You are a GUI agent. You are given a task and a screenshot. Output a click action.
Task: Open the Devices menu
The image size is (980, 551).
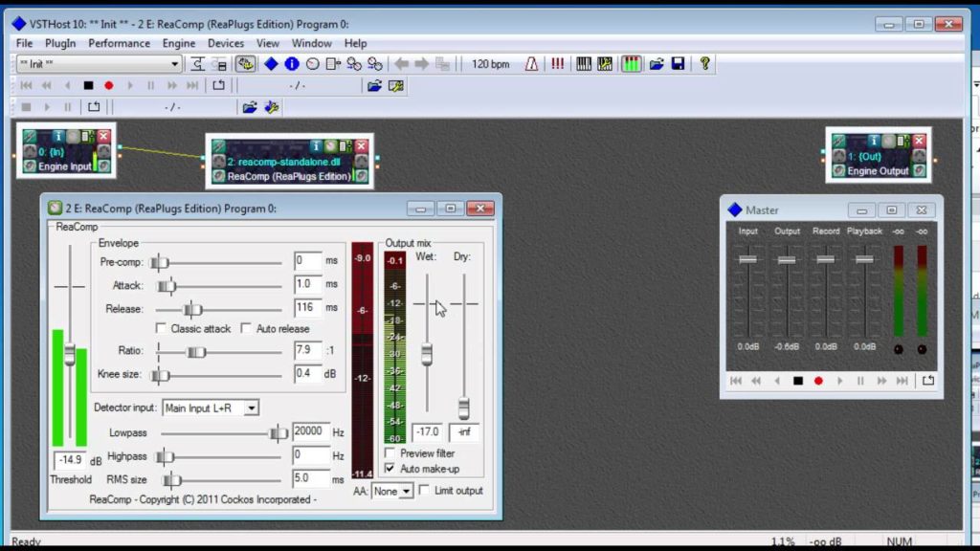click(x=226, y=43)
